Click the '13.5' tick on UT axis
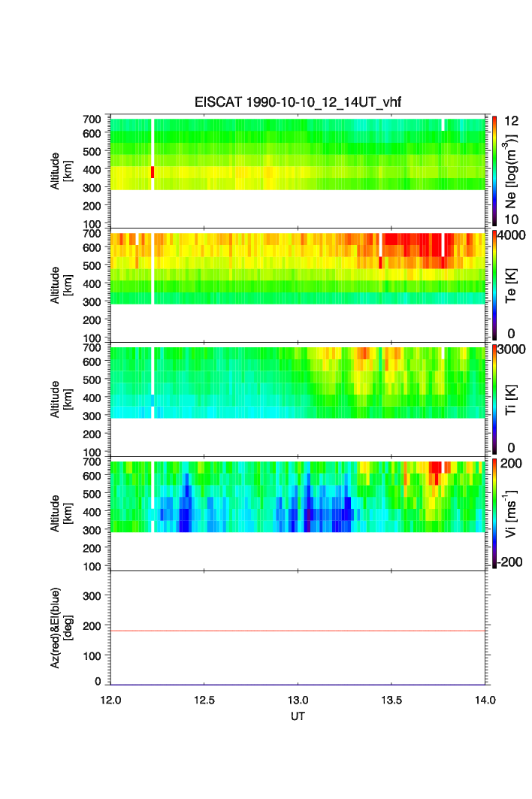 point(391,700)
